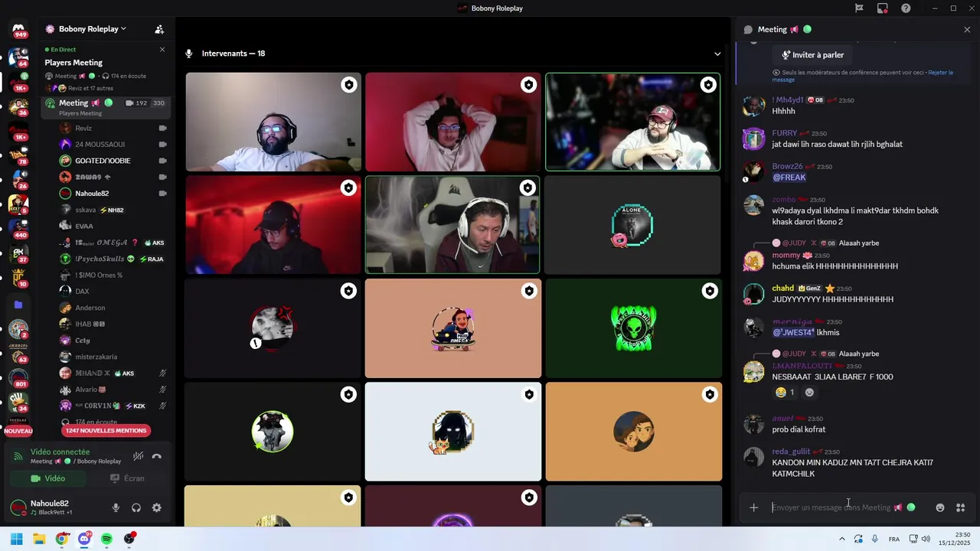Image resolution: width=980 pixels, height=551 pixels.
Task: Open Direct Messages home icon
Action: point(18,29)
